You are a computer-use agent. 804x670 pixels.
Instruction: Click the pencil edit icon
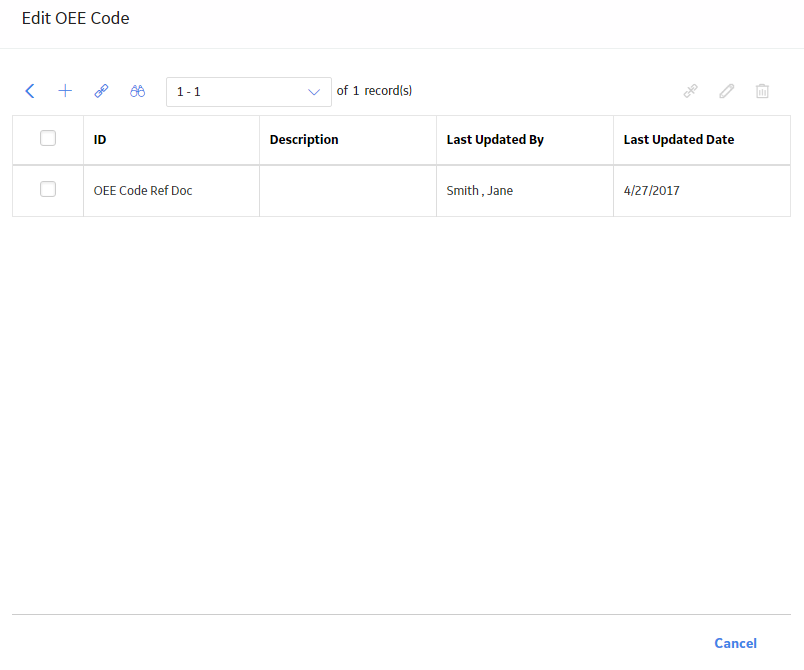pyautogui.click(x=727, y=91)
